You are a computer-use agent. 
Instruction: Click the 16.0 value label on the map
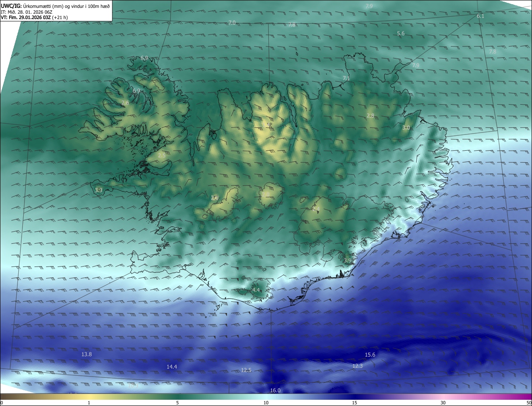[275, 390]
